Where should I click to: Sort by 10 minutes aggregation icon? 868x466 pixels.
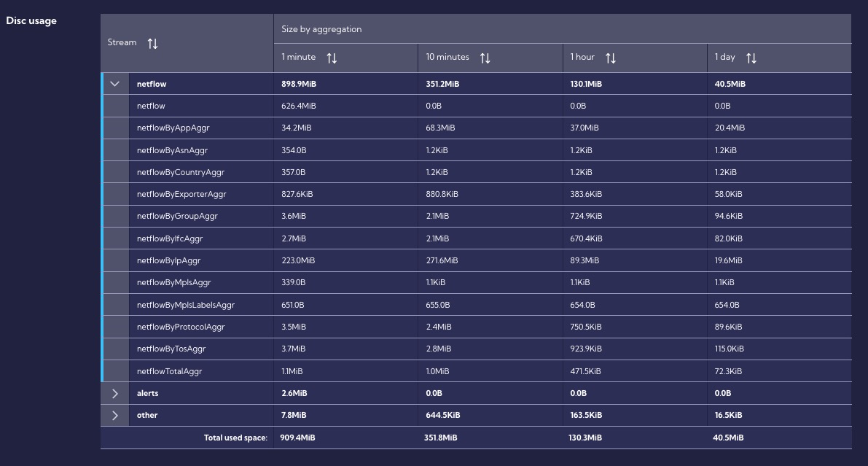(x=485, y=58)
